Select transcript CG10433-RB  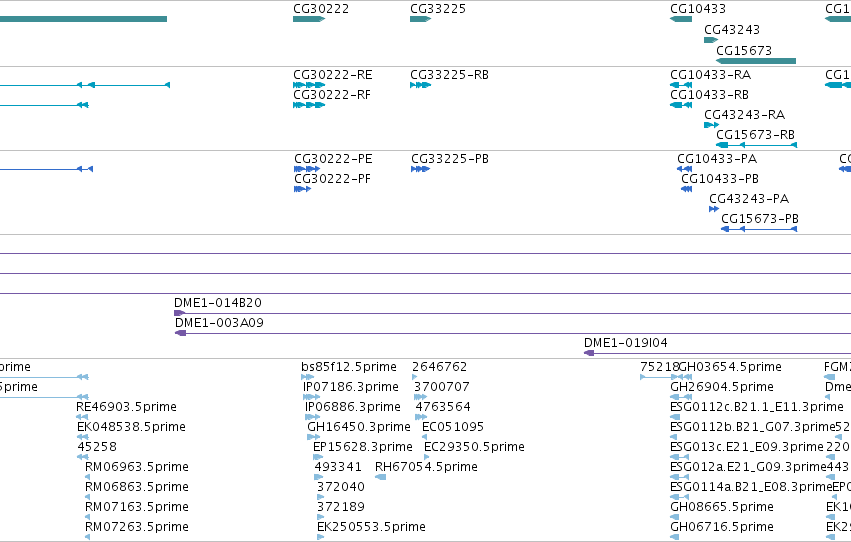(x=709, y=95)
